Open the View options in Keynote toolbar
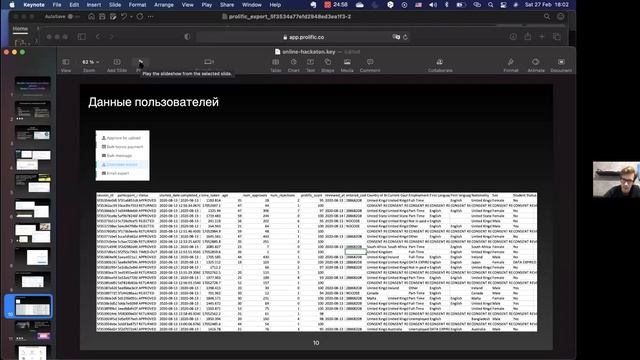The height and width of the screenshot is (360, 640). point(66,65)
